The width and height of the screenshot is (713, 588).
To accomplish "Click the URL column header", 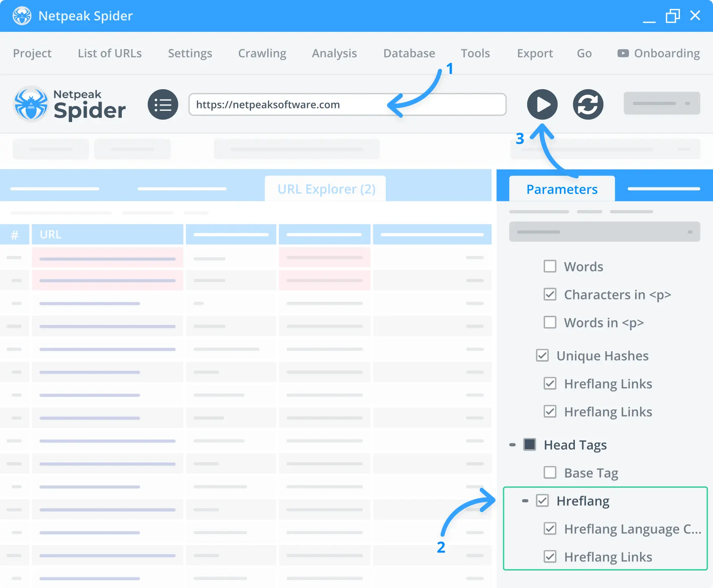I will pyautogui.click(x=108, y=234).
